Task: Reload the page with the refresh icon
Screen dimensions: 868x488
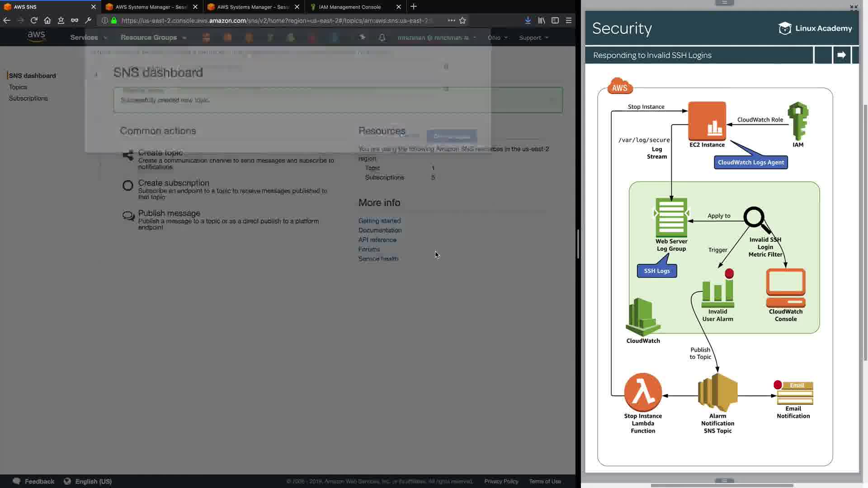Action: point(34,20)
